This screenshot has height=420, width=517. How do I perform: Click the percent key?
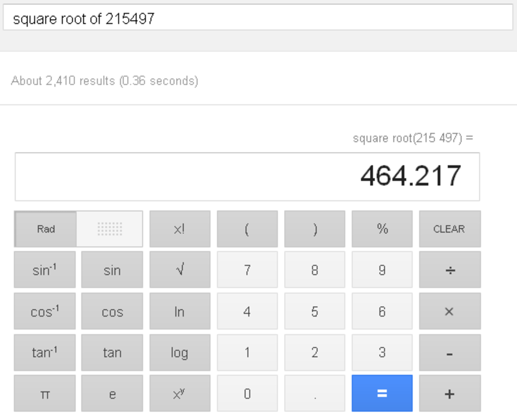pyautogui.click(x=382, y=229)
